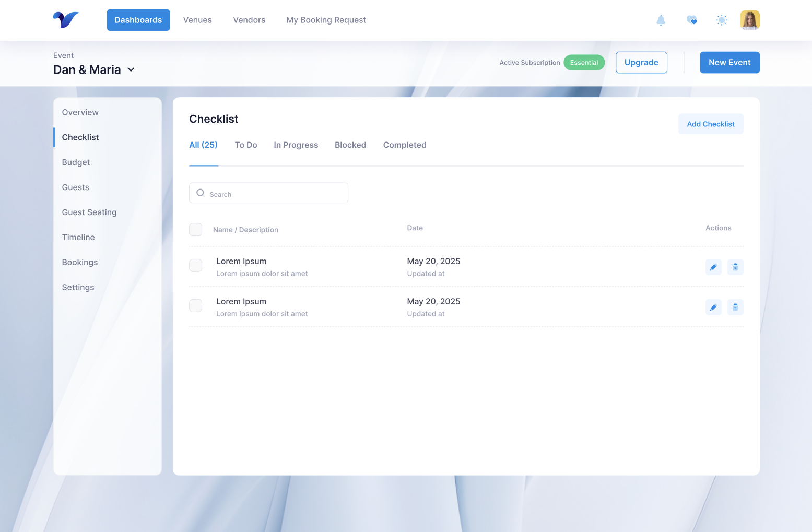Viewport: 812px width, 532px height.
Task: Edit the first Lorem Ipsum checklist item
Action: tap(713, 267)
